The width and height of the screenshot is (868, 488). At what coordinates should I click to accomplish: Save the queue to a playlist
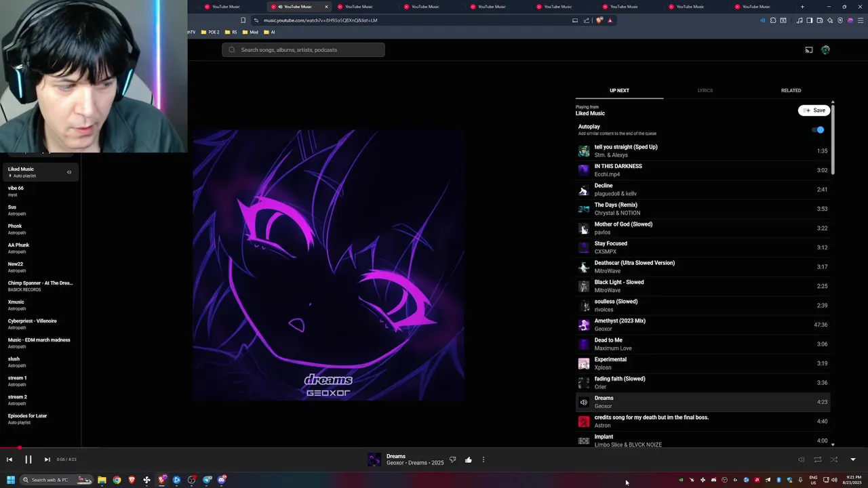(814, 110)
